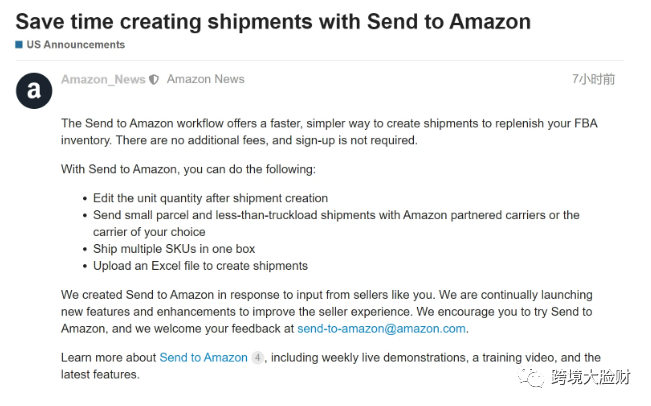Viewport: 651px width, 406px height.
Task: Click the Edit the unit quantity bullet
Action: pyautogui.click(x=210, y=198)
